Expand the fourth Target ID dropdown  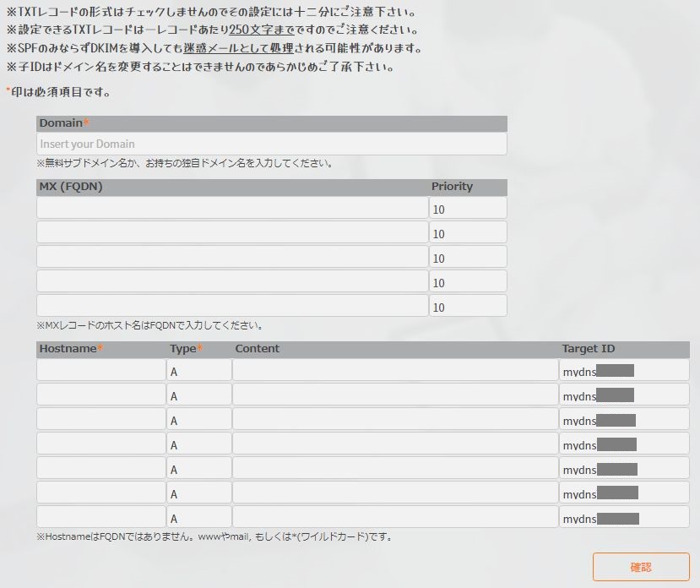pyautogui.click(x=624, y=444)
